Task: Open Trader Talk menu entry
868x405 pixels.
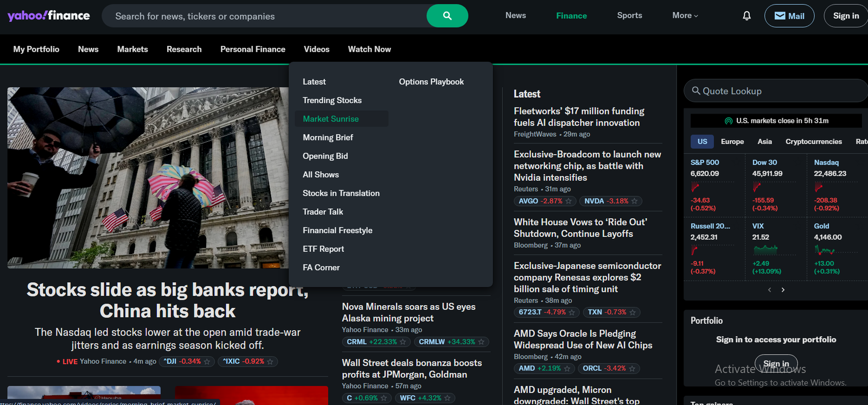Action: (323, 212)
